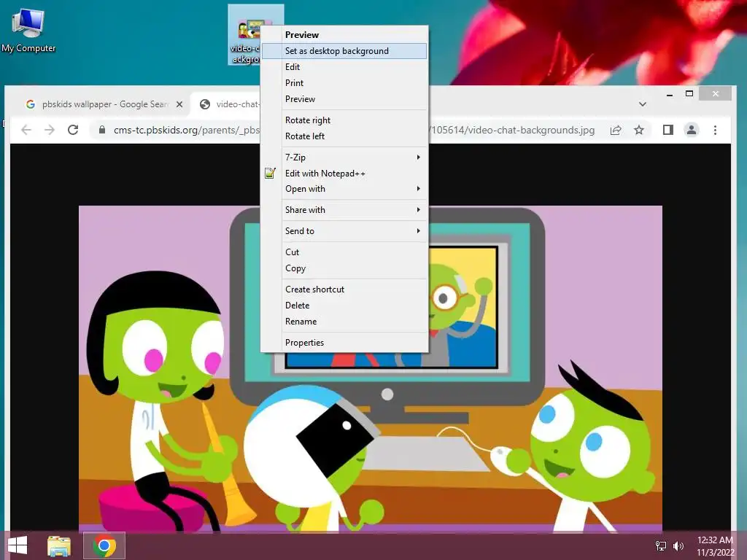Close the pbskids wallpaper Google tab
The height and width of the screenshot is (560, 747).
pos(179,104)
